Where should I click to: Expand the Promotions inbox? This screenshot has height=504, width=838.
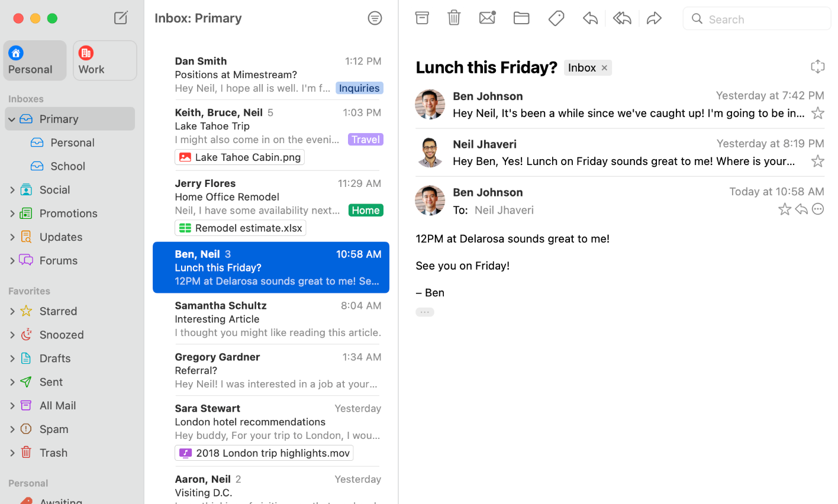click(12, 214)
